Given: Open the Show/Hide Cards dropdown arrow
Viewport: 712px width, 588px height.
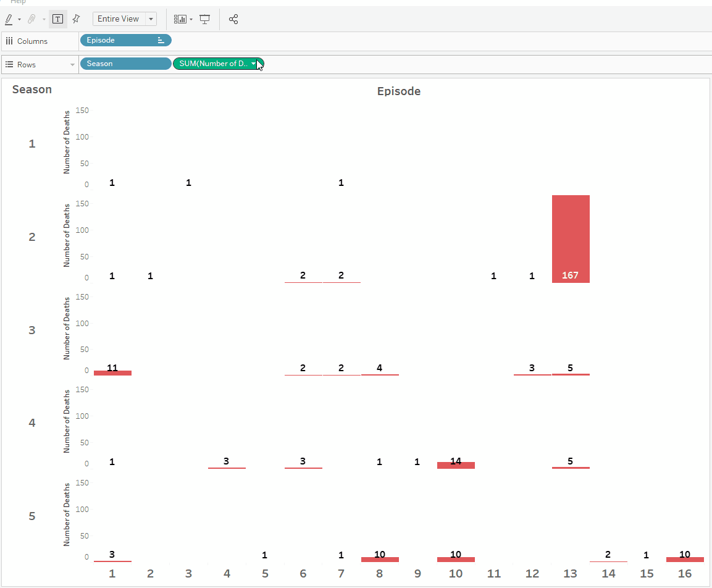Looking at the screenshot, I should pyautogui.click(x=191, y=20).
